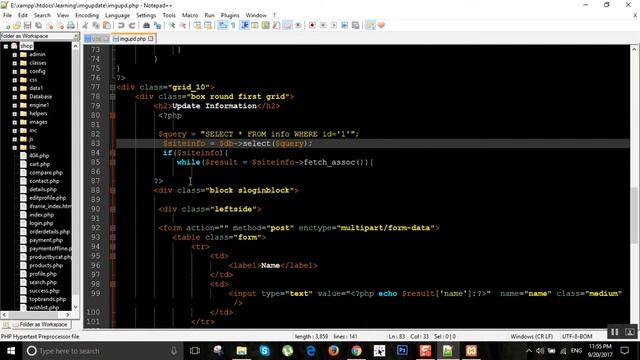Open the Language menu
The height and width of the screenshot is (360, 640).
[117, 15]
